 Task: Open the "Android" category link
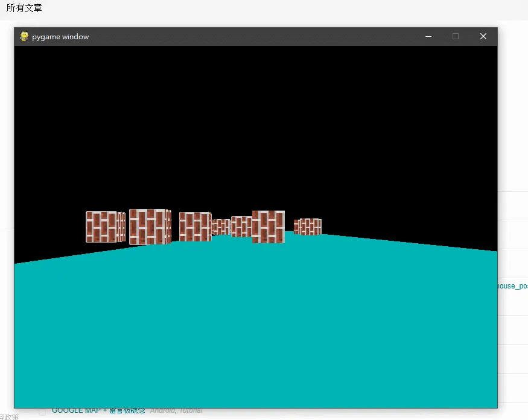[x=162, y=410]
